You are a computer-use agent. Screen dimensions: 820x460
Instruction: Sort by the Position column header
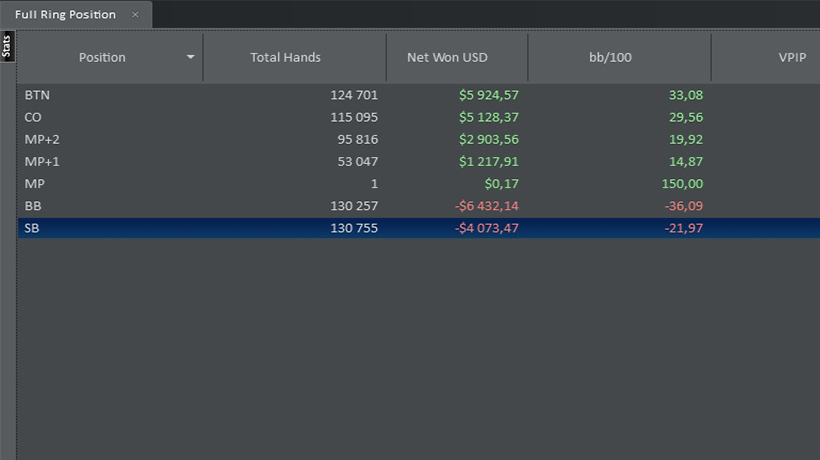[x=102, y=58]
